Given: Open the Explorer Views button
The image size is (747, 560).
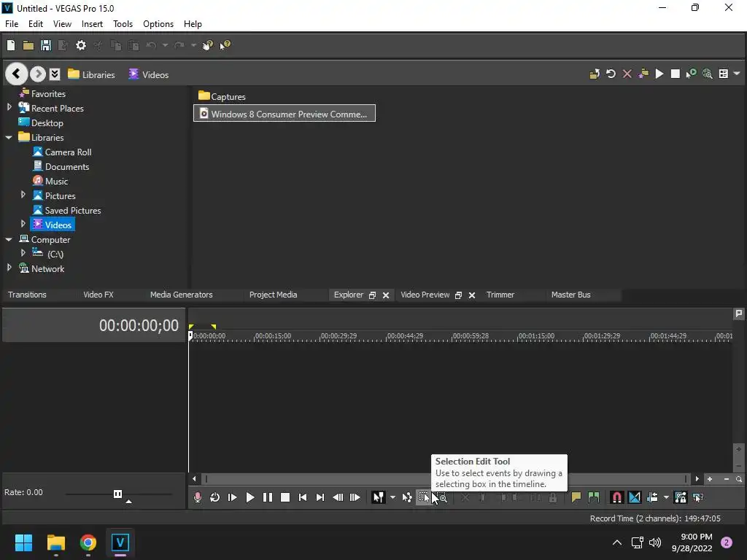Looking at the screenshot, I should click(723, 74).
